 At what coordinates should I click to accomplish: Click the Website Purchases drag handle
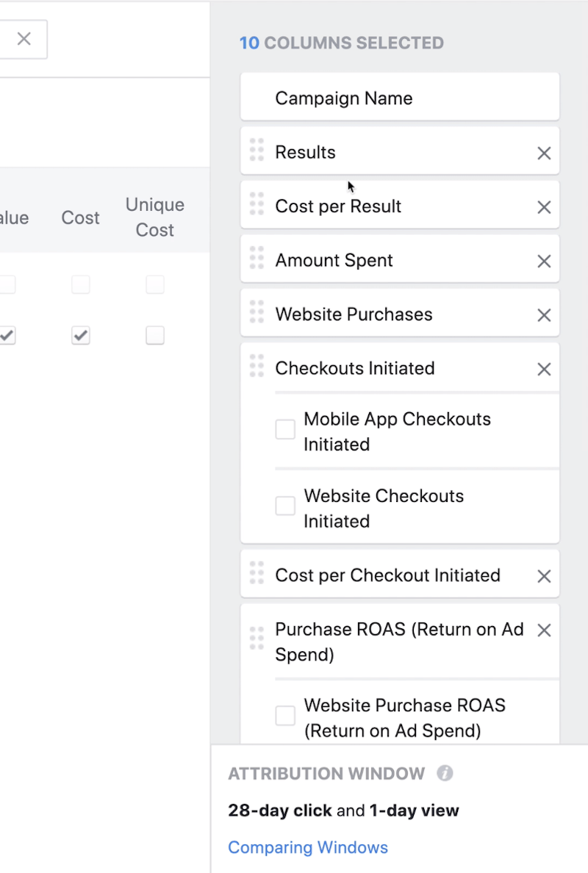coord(257,314)
